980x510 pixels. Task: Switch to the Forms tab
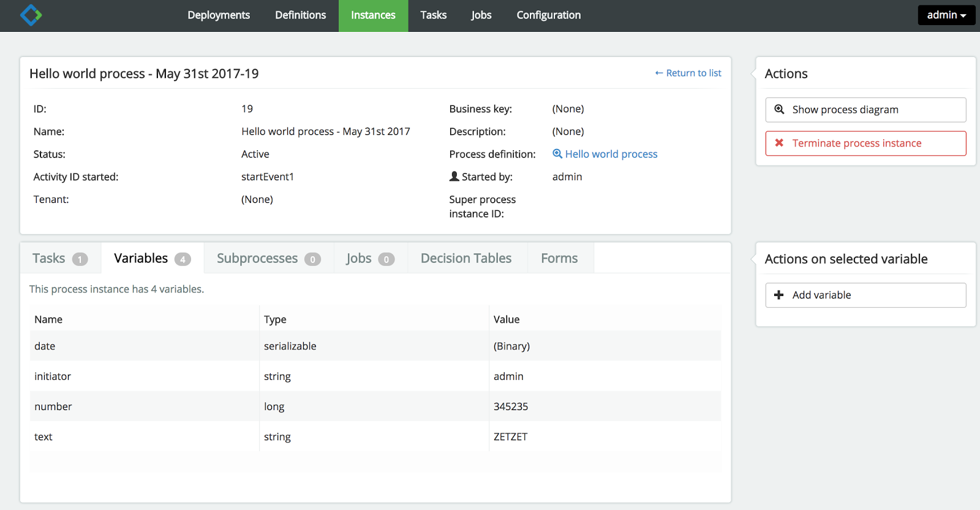coord(559,258)
